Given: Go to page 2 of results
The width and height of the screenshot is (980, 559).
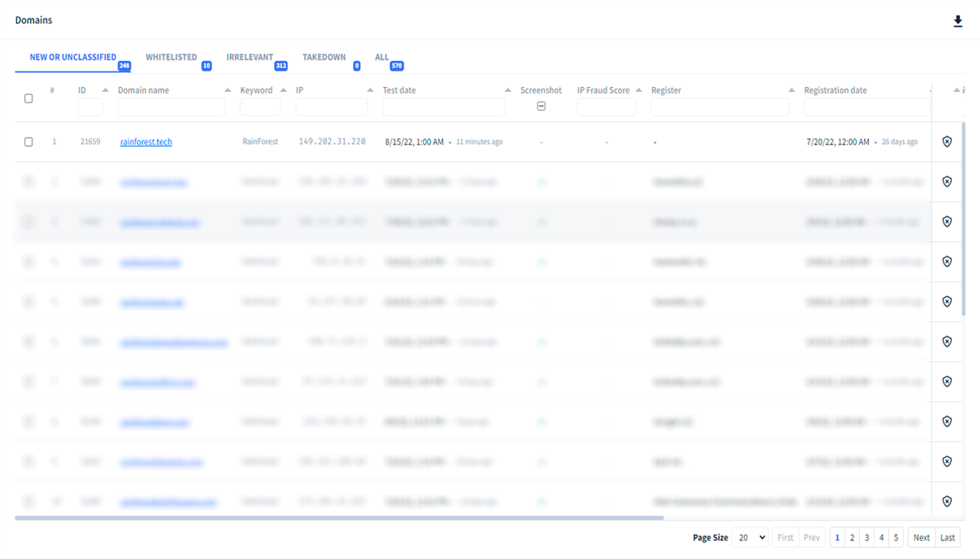Looking at the screenshot, I should click(x=852, y=537).
